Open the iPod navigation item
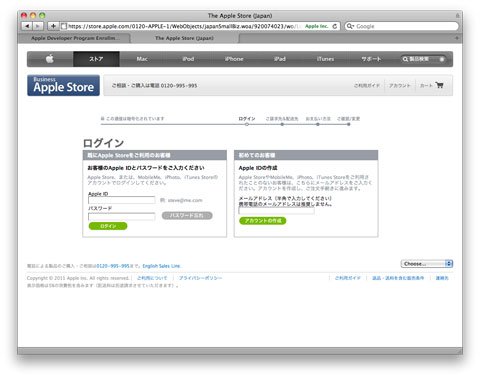This screenshot has width=480, height=378. coord(188,59)
